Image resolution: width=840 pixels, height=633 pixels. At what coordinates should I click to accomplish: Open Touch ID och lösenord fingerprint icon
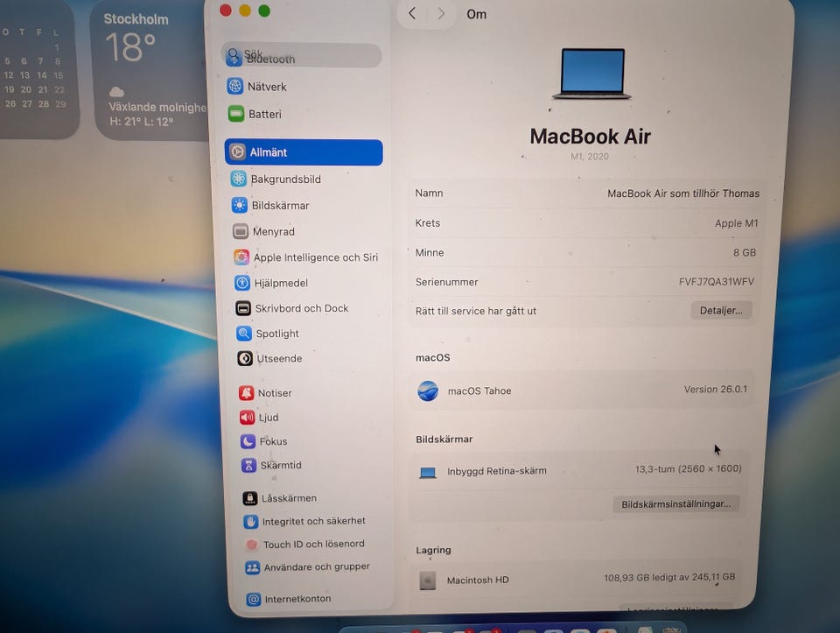click(251, 545)
